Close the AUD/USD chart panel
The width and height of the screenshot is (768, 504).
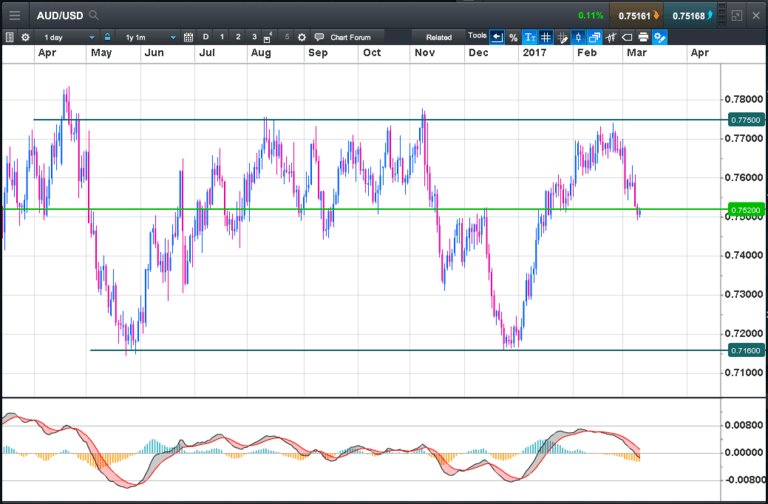756,16
